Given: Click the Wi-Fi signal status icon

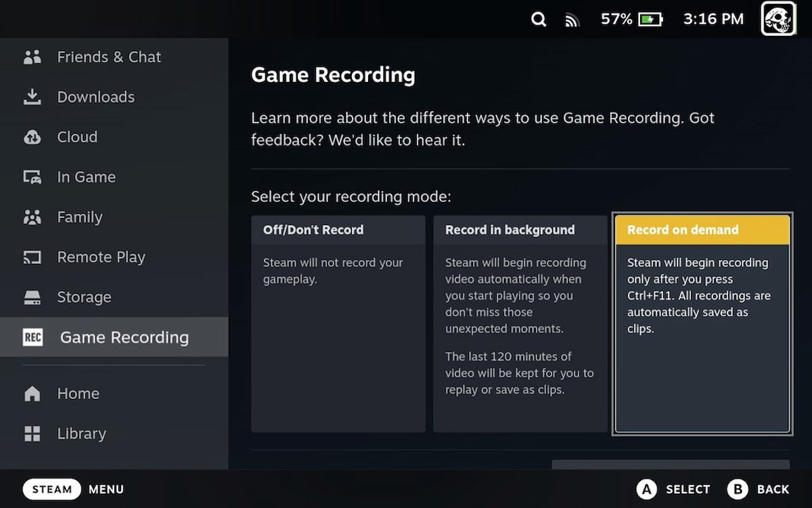Looking at the screenshot, I should (x=572, y=19).
